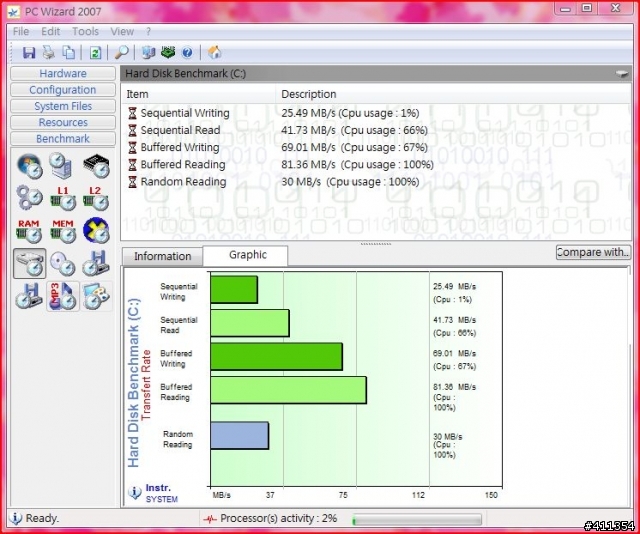The image size is (640, 534).
Task: Click the Benchmark sidebar button
Action: (x=63, y=139)
